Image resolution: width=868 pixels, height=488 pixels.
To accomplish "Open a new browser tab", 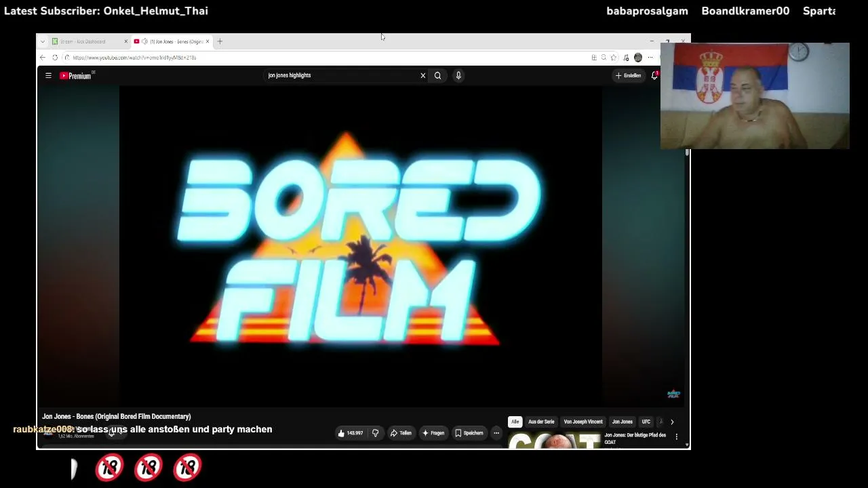I will point(220,41).
